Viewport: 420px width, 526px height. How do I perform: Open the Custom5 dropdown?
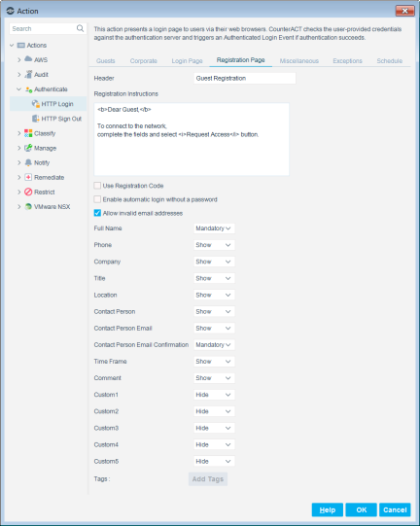click(214, 461)
